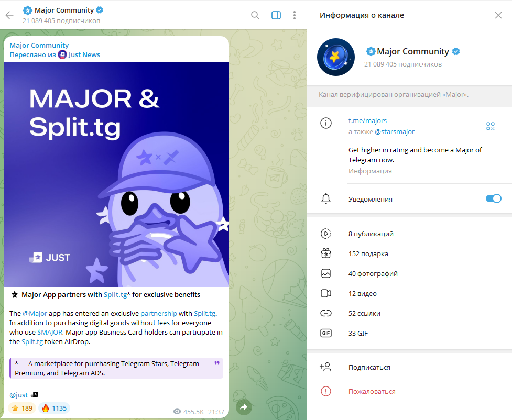
Task: Click the Major Community post author name
Action: (x=39, y=45)
